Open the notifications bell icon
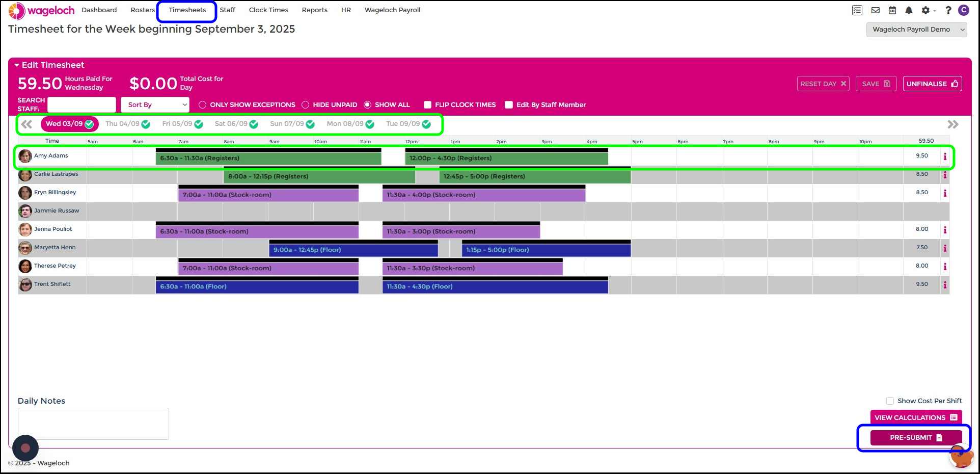 point(909,10)
